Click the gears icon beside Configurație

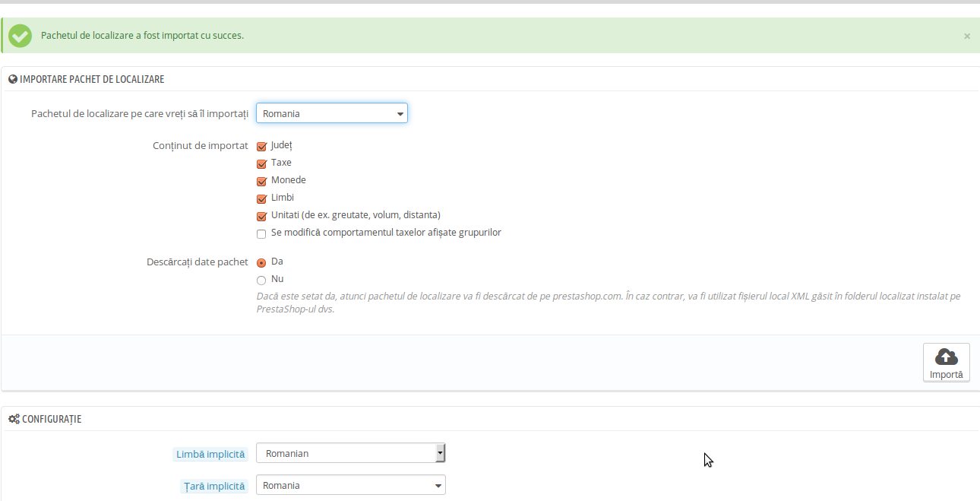coord(14,419)
